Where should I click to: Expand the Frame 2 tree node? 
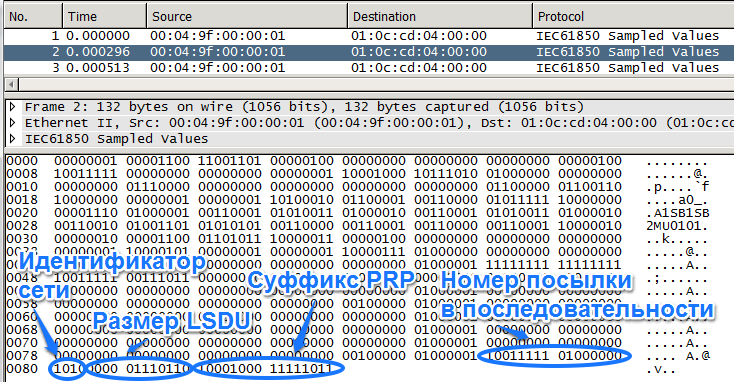click(x=13, y=107)
